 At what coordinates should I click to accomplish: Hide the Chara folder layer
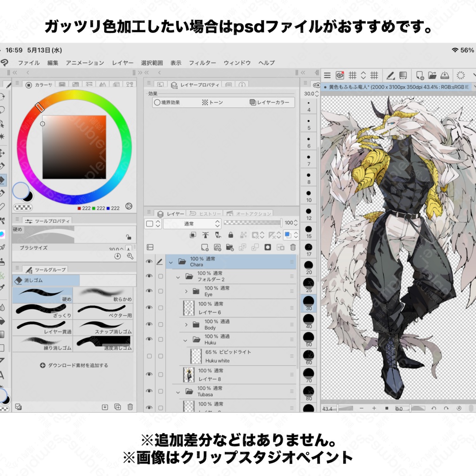tap(149, 261)
